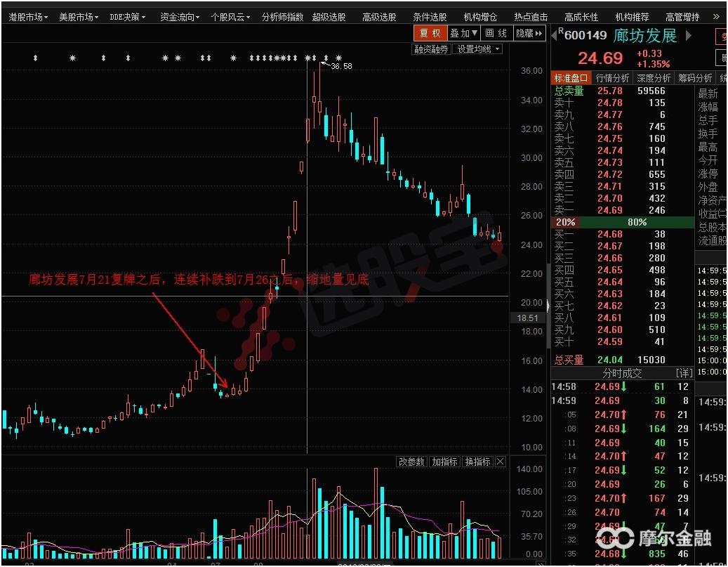Click the 复权 price adjustment icon
The width and height of the screenshot is (728, 567).
(430, 32)
